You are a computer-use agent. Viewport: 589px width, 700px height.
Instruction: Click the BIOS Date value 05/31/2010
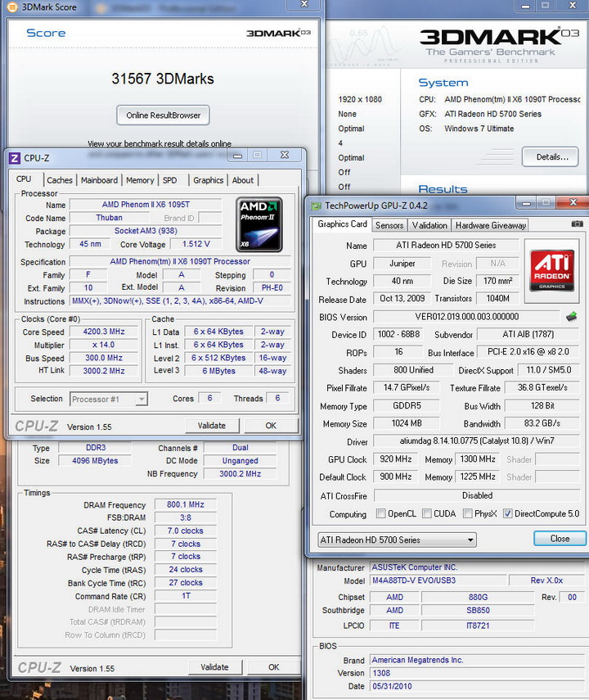pos(478,686)
